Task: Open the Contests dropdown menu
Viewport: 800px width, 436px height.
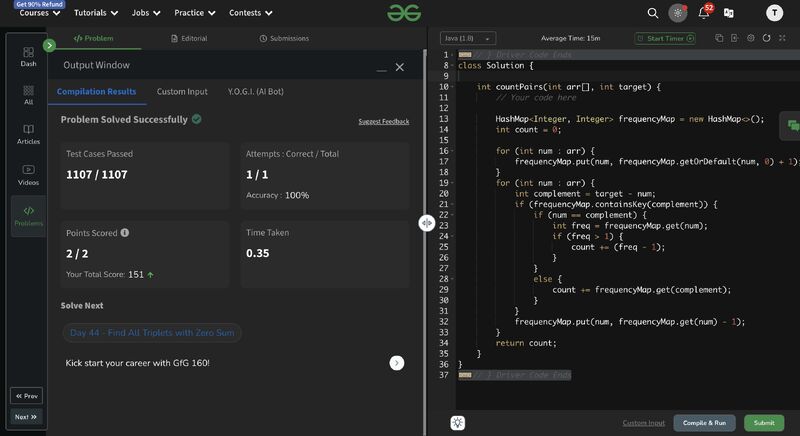Action: [251, 13]
